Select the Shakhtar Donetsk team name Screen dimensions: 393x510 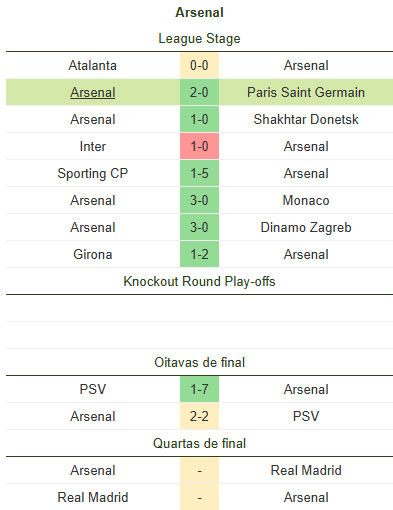[306, 119]
